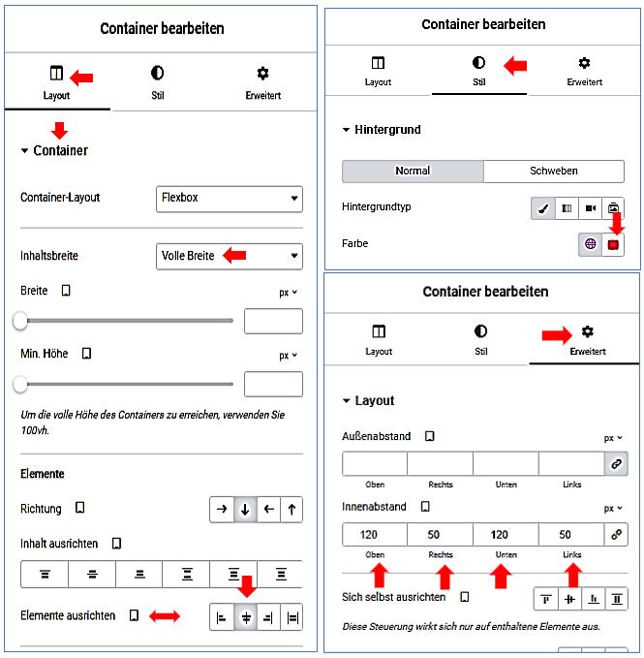644x658 pixels.
Task: Select the Normal state tab
Action: 413,171
